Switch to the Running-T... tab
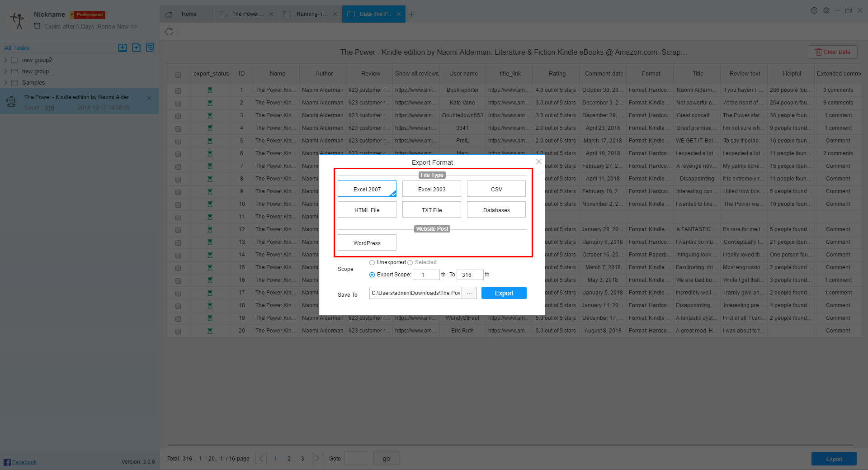Screen dimensions: 868x470 [310, 14]
